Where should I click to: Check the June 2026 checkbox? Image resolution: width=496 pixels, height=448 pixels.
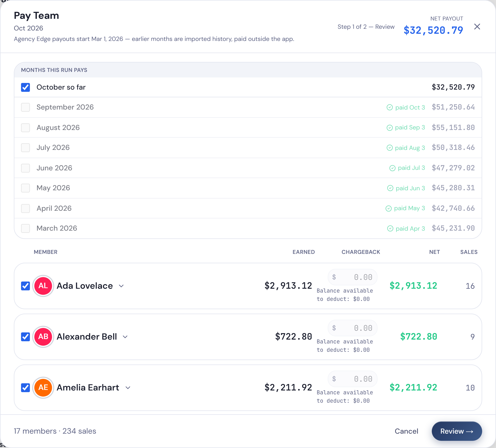(25, 168)
